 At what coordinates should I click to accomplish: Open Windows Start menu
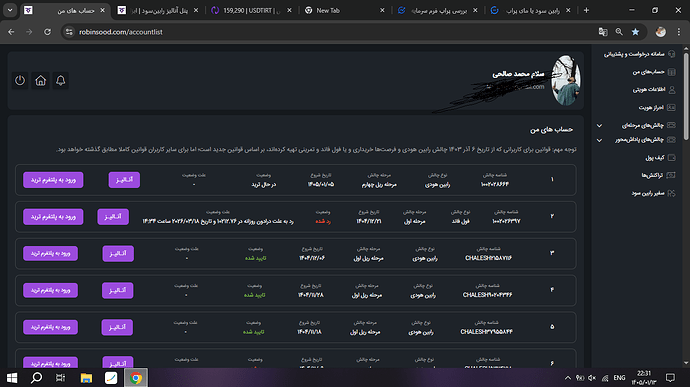tap(12, 378)
